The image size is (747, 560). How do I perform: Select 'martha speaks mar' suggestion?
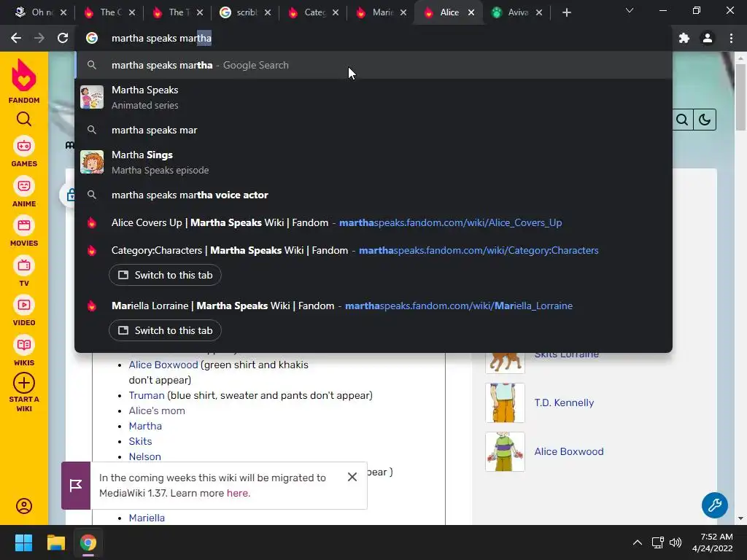click(x=373, y=130)
